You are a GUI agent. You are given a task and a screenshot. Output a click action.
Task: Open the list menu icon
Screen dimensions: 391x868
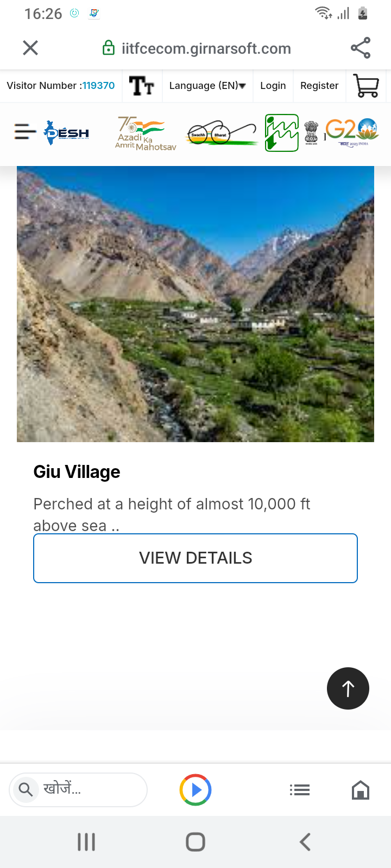(x=299, y=790)
